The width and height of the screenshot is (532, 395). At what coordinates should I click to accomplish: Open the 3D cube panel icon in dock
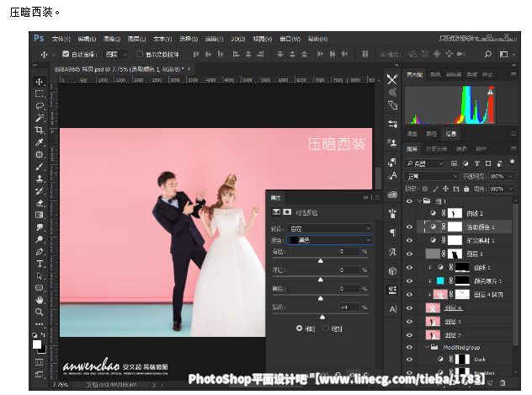(392, 271)
